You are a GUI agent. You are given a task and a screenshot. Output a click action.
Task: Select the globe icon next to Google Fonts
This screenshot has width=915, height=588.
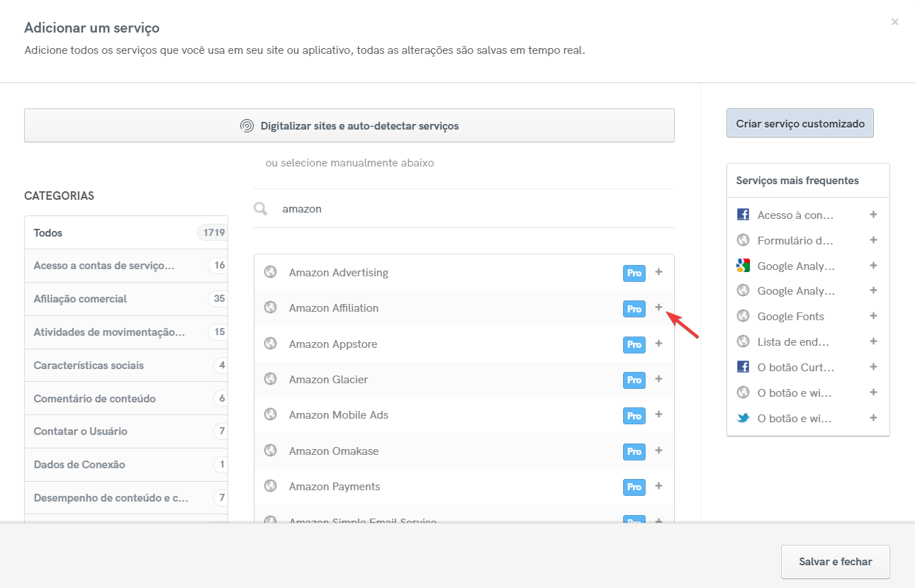click(743, 316)
